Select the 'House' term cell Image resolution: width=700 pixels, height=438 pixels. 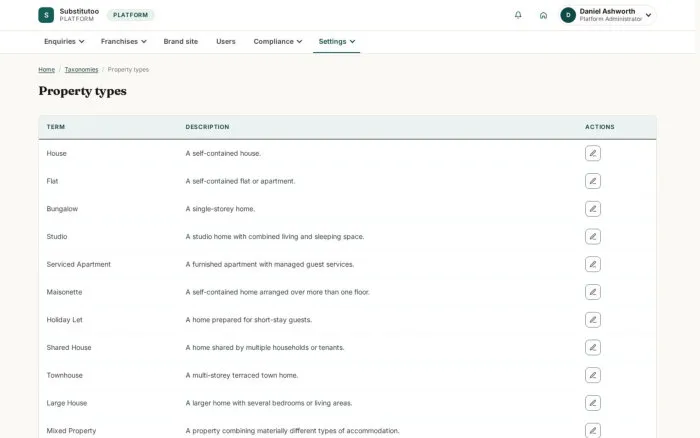[56, 153]
